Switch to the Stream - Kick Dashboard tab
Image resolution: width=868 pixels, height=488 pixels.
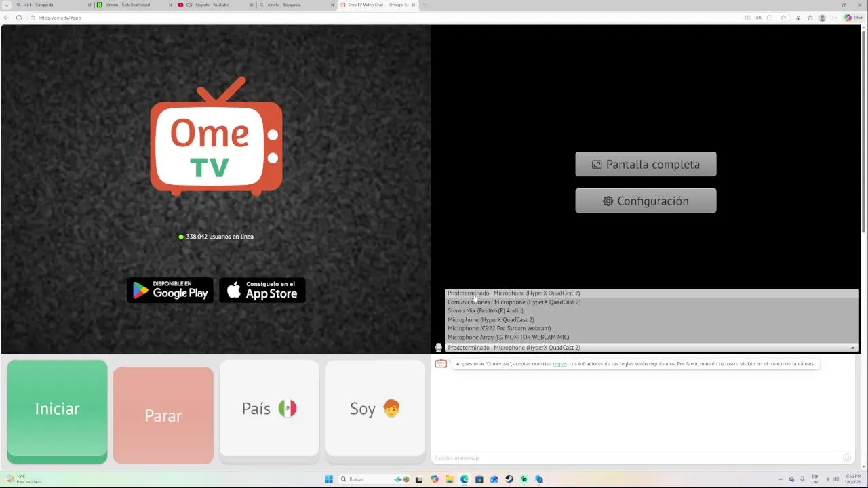click(x=135, y=5)
